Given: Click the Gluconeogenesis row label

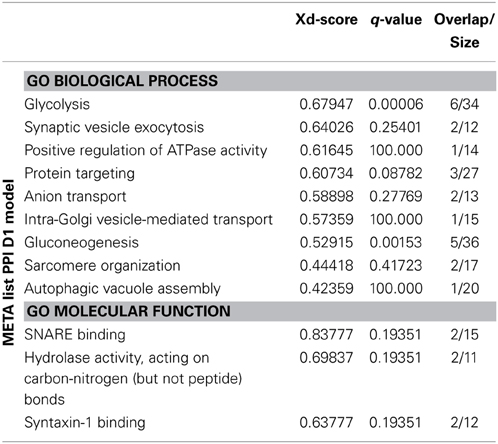Looking at the screenshot, I should pos(81,243).
